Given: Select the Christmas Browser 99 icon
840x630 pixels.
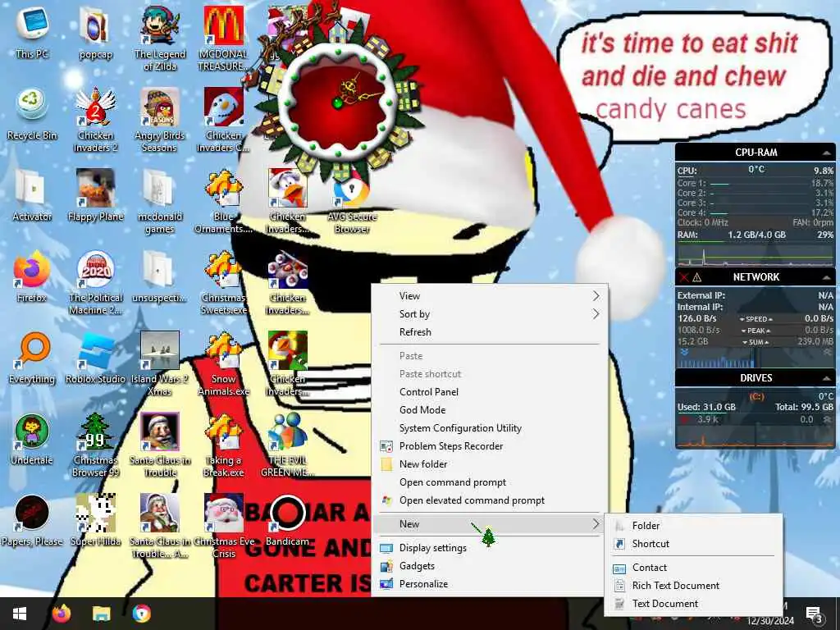Looking at the screenshot, I should coord(95,444).
